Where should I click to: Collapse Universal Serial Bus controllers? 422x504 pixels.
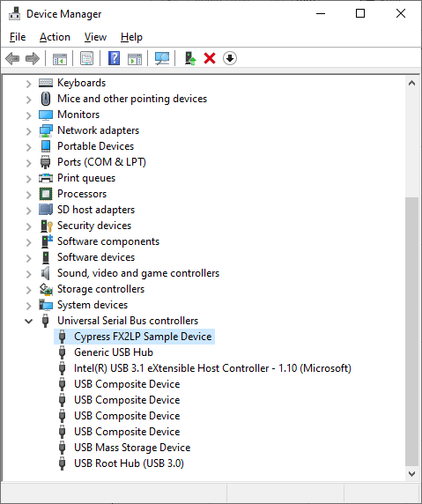[28, 321]
